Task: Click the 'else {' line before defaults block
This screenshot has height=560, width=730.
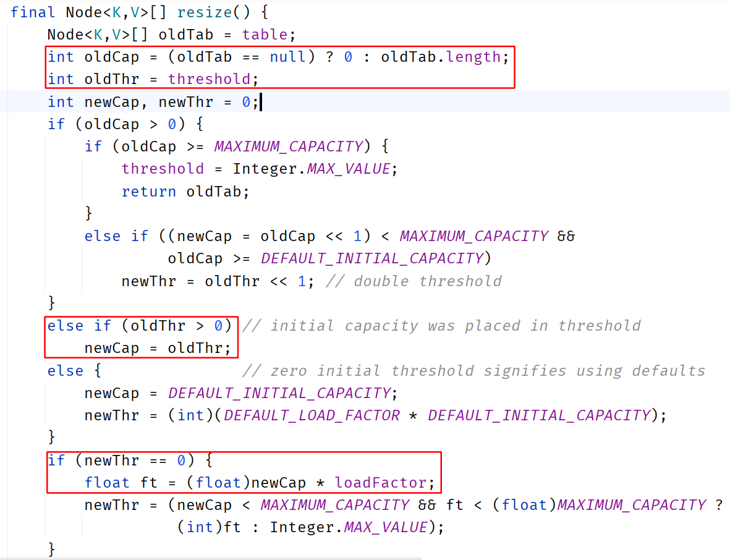Action: coord(74,371)
